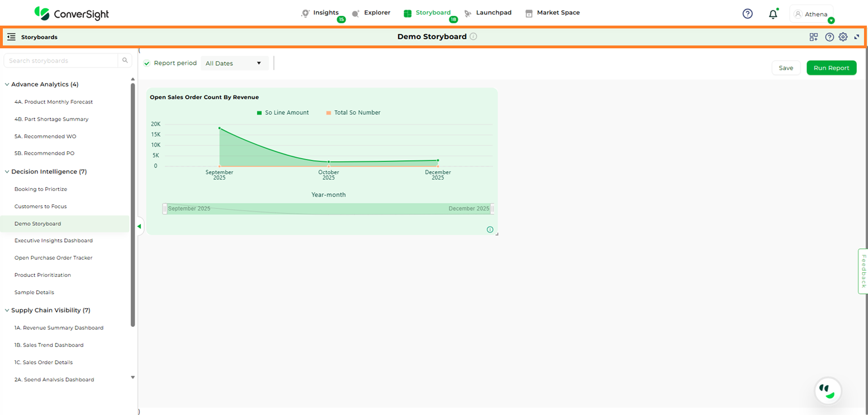Viewport: 868px width, 415px height.
Task: Click the fullscreen expand arrows icon
Action: [x=857, y=37]
